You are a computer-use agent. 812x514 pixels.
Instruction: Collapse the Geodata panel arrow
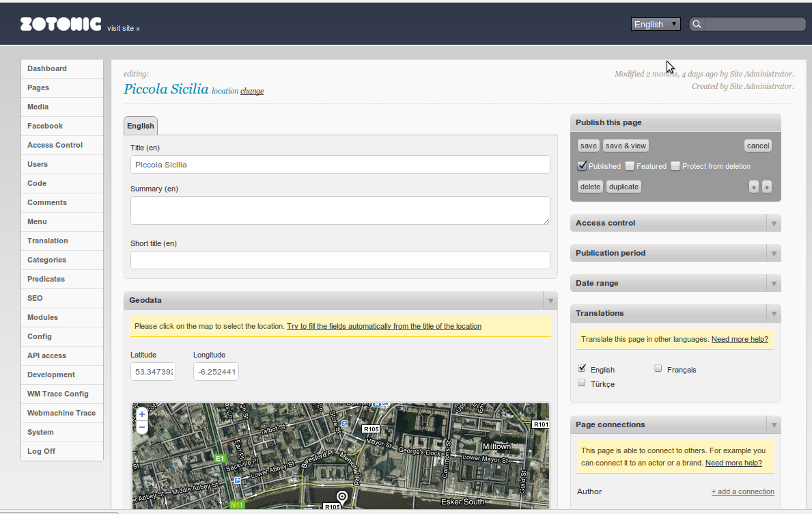(x=550, y=301)
